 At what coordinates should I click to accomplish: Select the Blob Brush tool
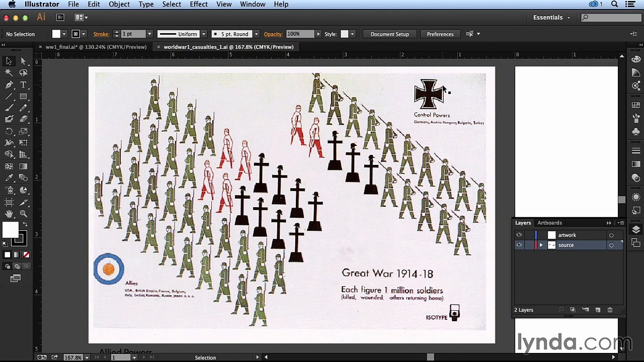coord(9,120)
